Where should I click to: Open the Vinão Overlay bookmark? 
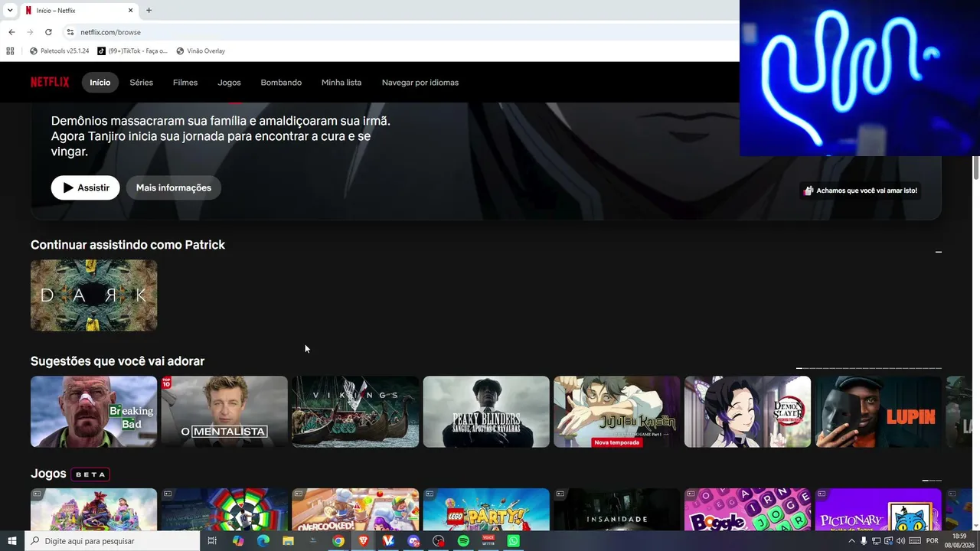(x=201, y=51)
